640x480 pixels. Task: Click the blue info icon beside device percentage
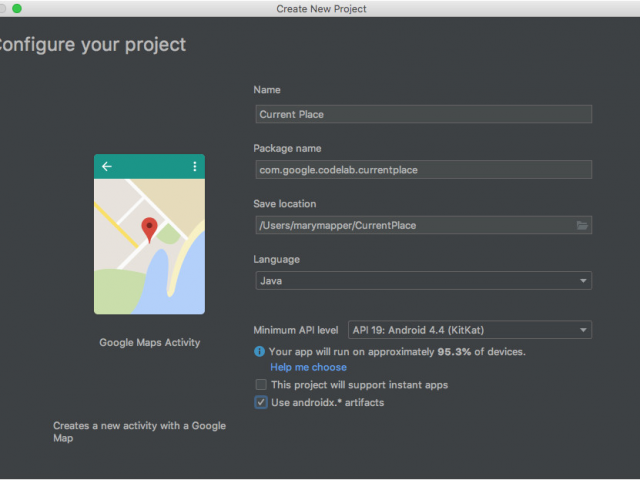(259, 351)
